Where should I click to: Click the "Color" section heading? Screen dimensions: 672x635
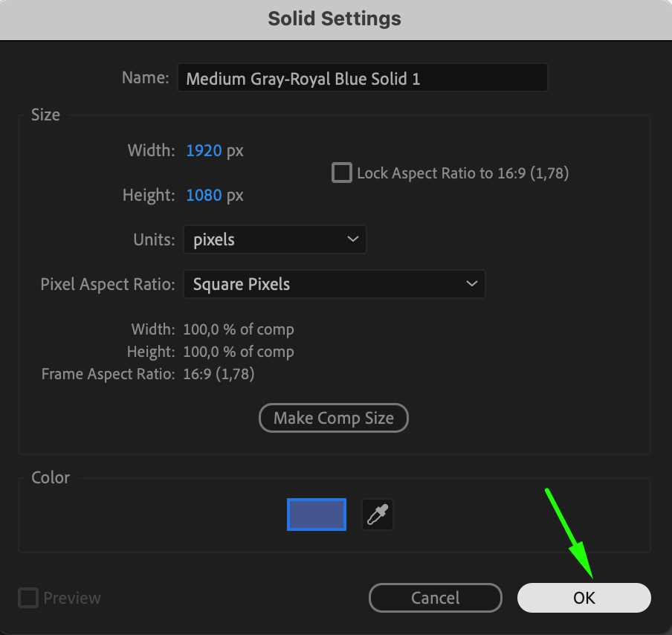(51, 477)
